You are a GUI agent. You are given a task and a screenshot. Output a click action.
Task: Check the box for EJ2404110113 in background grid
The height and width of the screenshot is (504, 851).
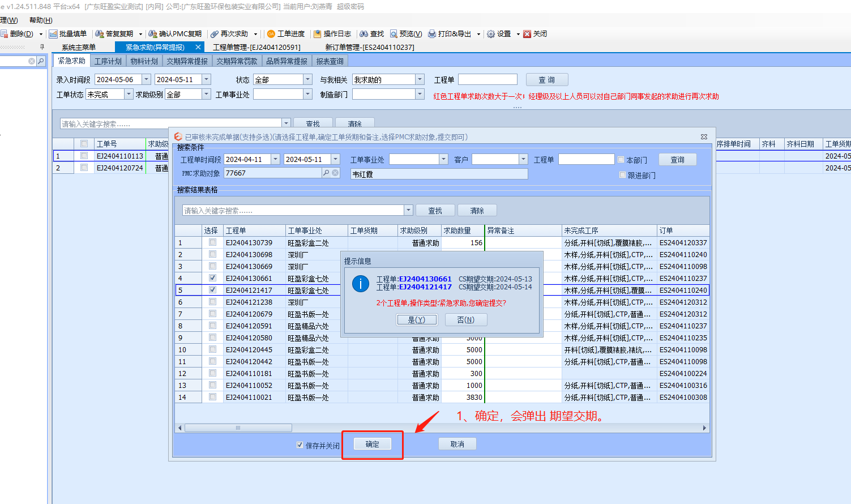point(84,155)
